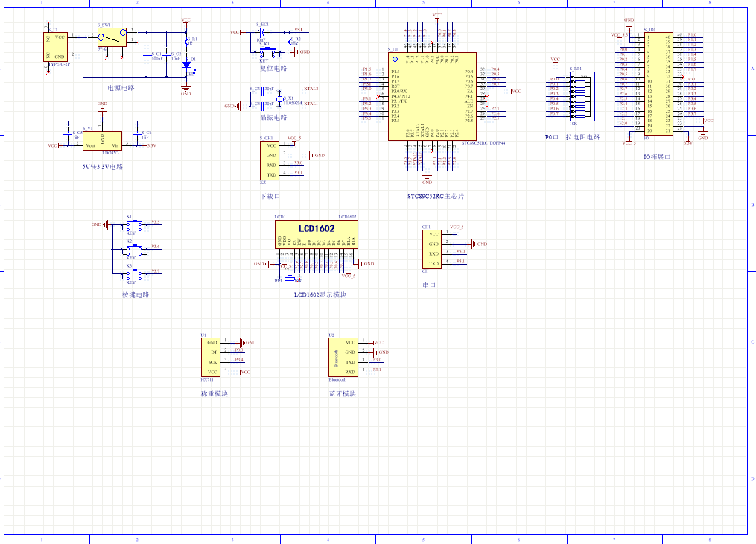Click the S_CH1 download port connector

point(271,160)
